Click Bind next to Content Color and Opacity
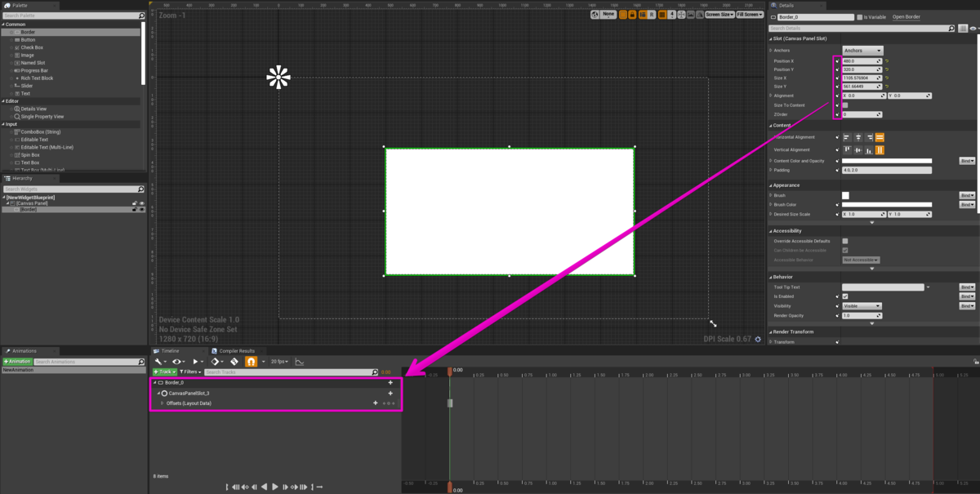980x494 pixels. click(x=967, y=161)
